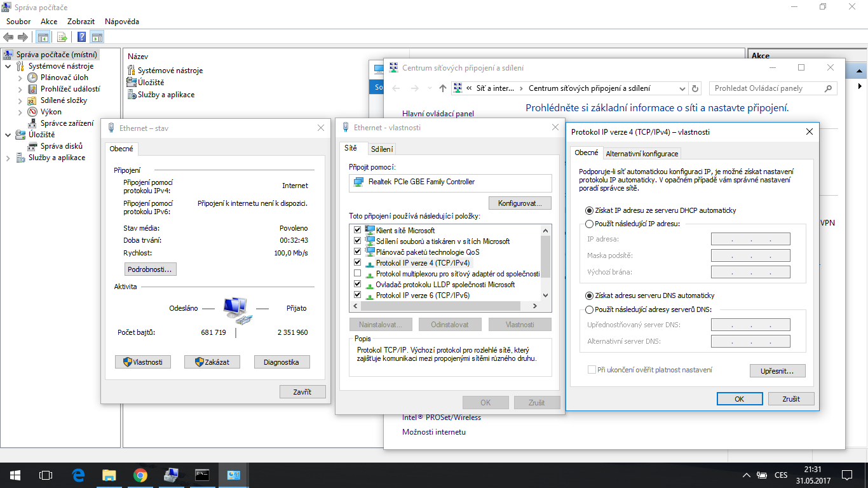Click the Systémové nástroje icon in the Název list
Screen dimensions: 868x488
(x=132, y=71)
